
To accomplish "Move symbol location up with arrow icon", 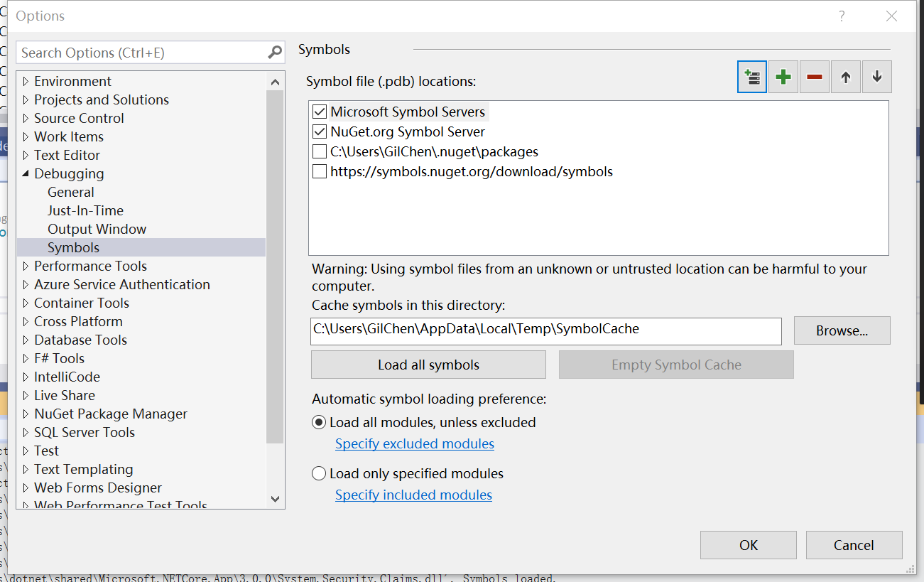I will click(x=845, y=76).
